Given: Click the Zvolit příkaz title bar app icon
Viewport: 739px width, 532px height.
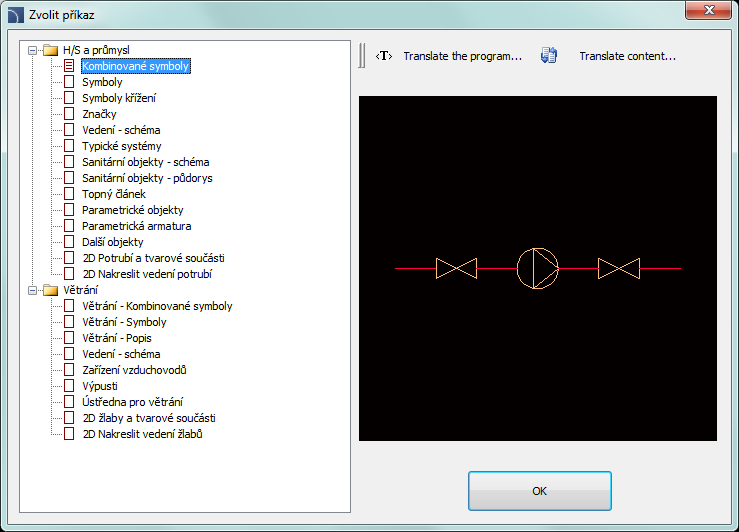Looking at the screenshot, I should 16,15.
